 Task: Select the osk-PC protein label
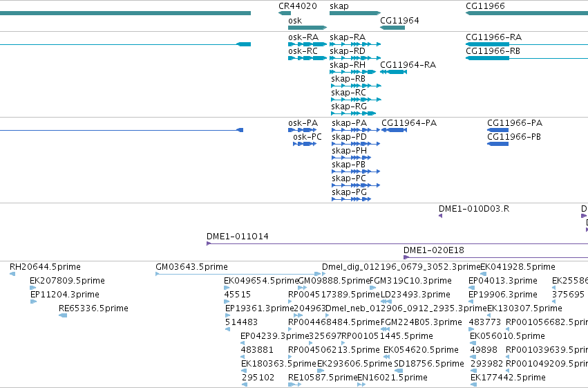coord(307,137)
